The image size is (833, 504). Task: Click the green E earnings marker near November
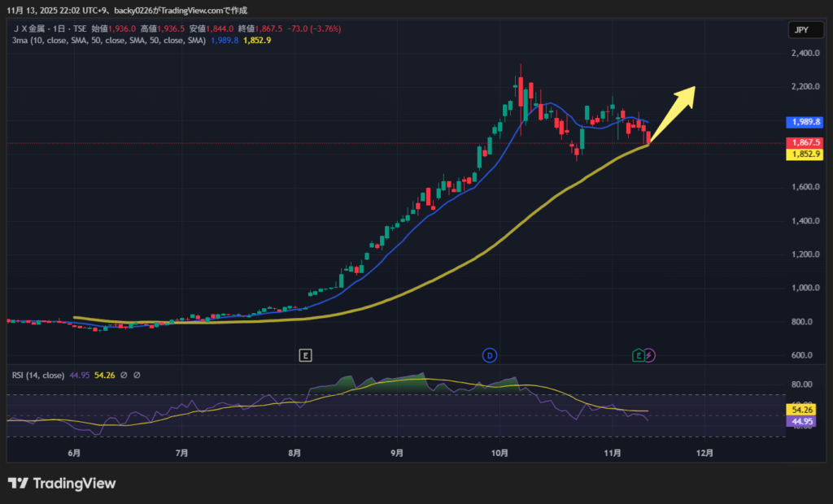coord(639,355)
